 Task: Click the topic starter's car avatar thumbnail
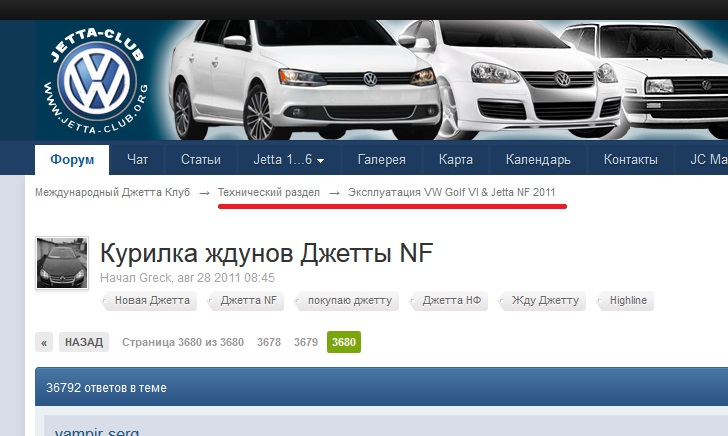[62, 263]
